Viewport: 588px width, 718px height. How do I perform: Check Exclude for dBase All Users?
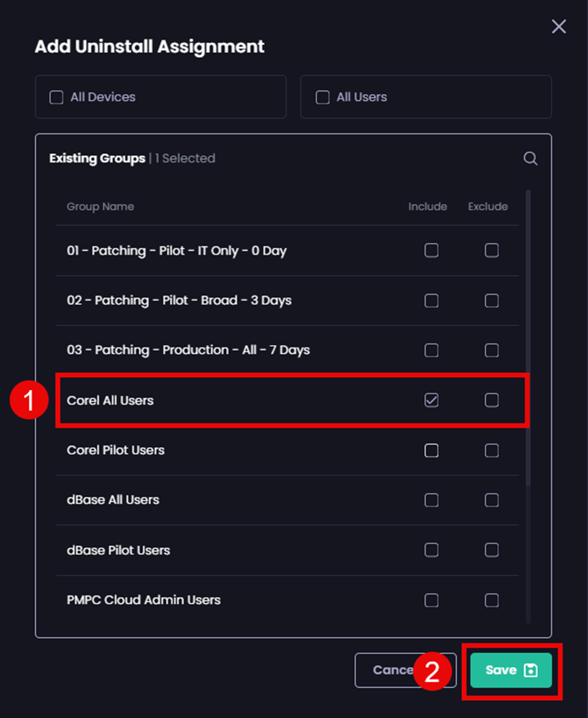pos(491,500)
